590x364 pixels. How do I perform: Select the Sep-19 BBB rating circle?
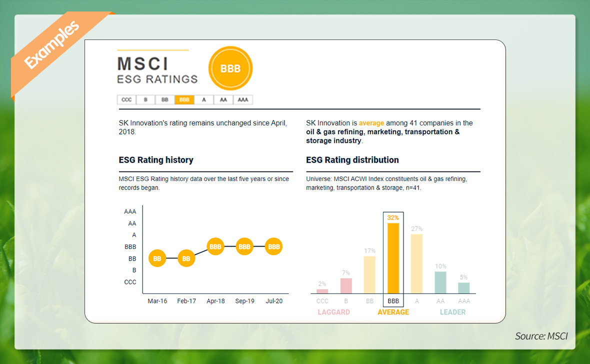pos(244,246)
